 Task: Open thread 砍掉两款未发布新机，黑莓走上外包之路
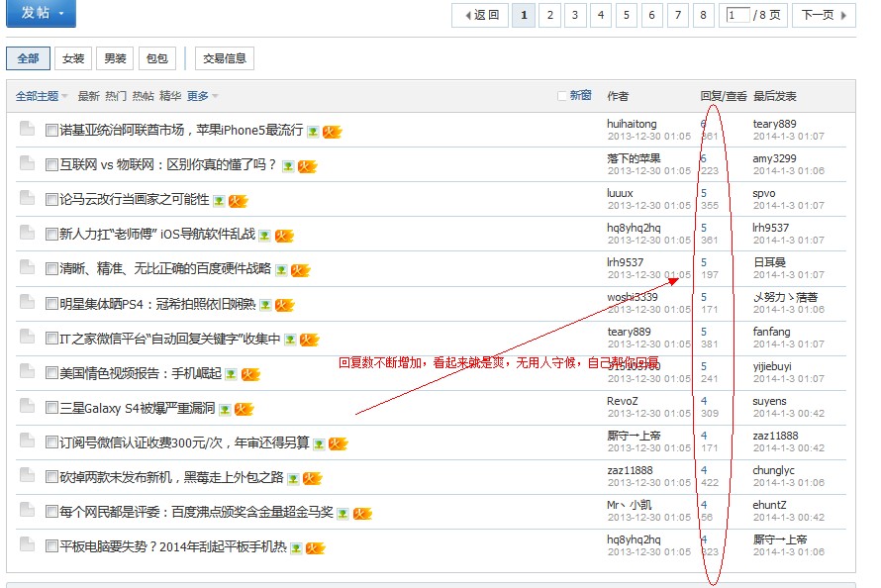[x=172, y=477]
